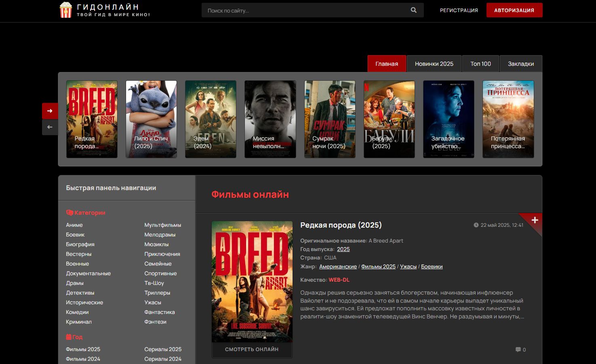Open the Криминал category

[79, 322]
